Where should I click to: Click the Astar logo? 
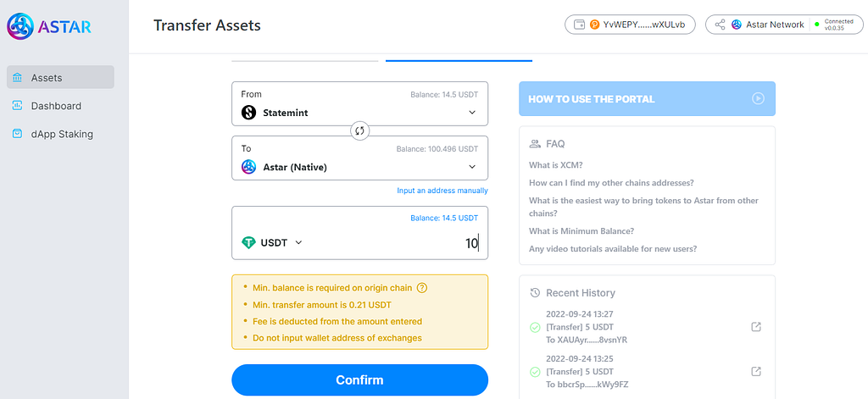click(x=48, y=26)
